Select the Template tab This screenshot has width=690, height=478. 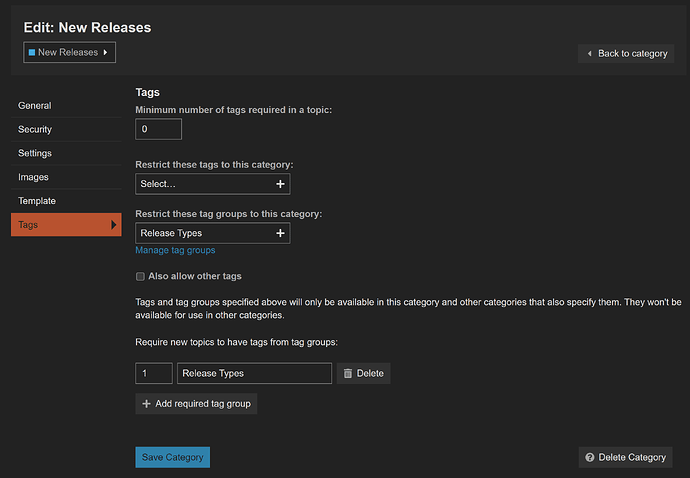click(66, 201)
